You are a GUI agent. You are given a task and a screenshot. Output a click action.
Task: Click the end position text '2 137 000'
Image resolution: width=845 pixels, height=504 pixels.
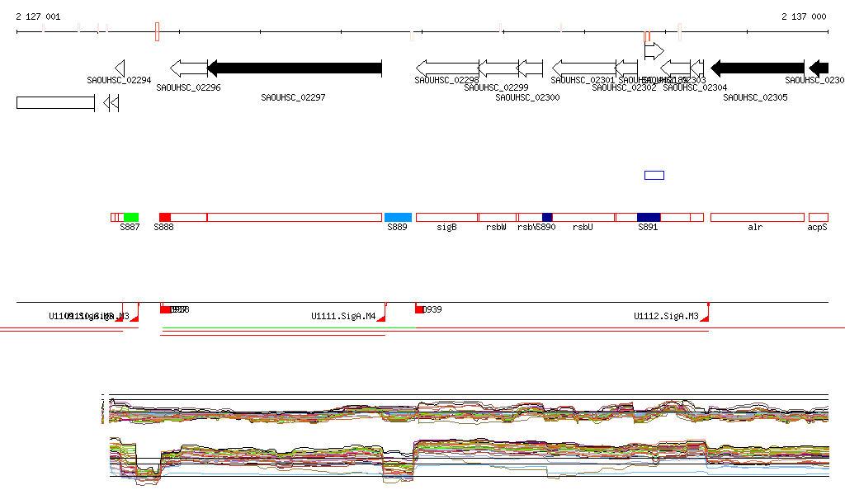coord(804,16)
